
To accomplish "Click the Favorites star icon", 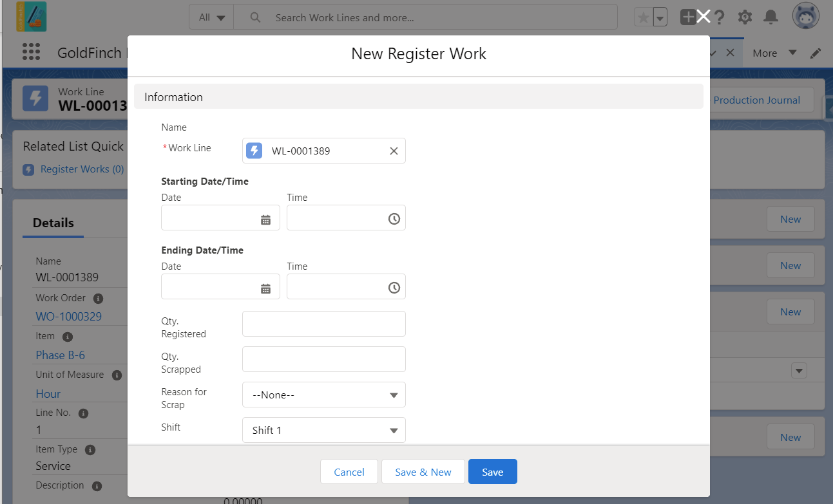I will [x=643, y=17].
